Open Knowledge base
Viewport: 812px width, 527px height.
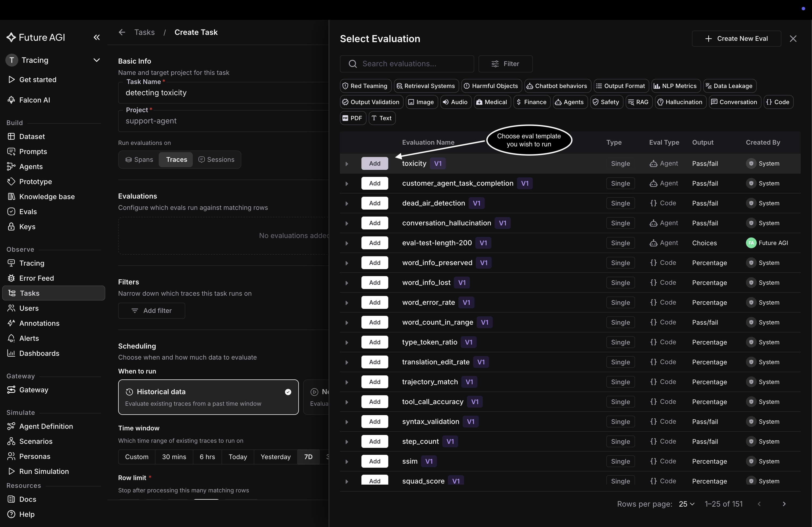(x=47, y=196)
